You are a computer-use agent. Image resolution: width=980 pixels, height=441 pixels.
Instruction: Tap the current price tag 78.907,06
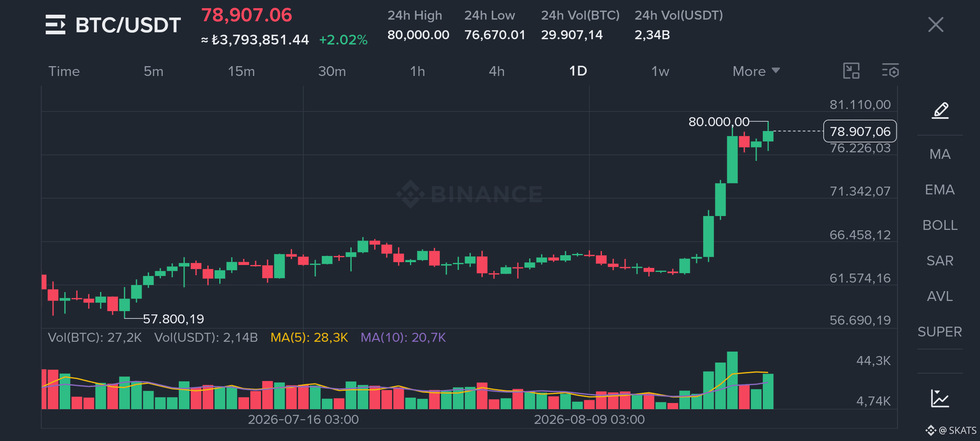pyautogui.click(x=860, y=131)
